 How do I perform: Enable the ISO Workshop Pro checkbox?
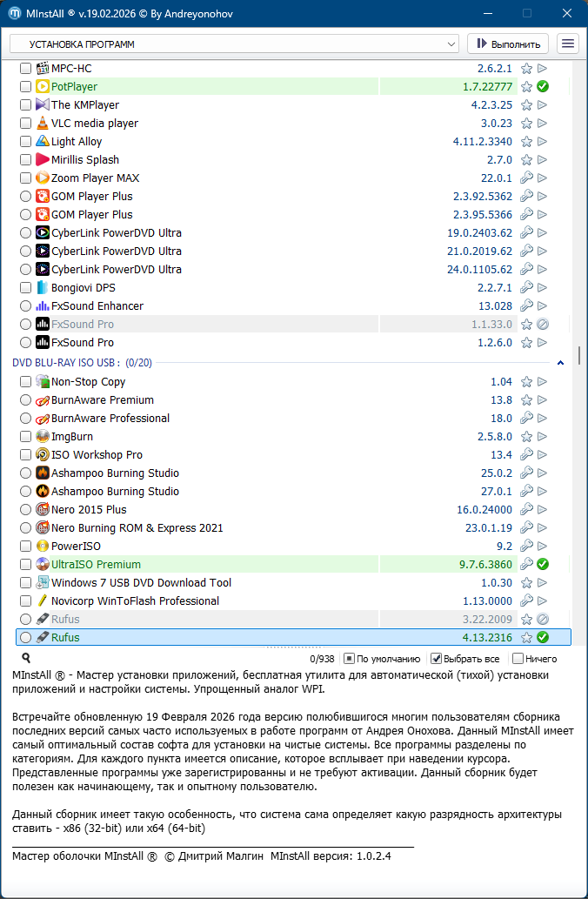pyautogui.click(x=25, y=455)
